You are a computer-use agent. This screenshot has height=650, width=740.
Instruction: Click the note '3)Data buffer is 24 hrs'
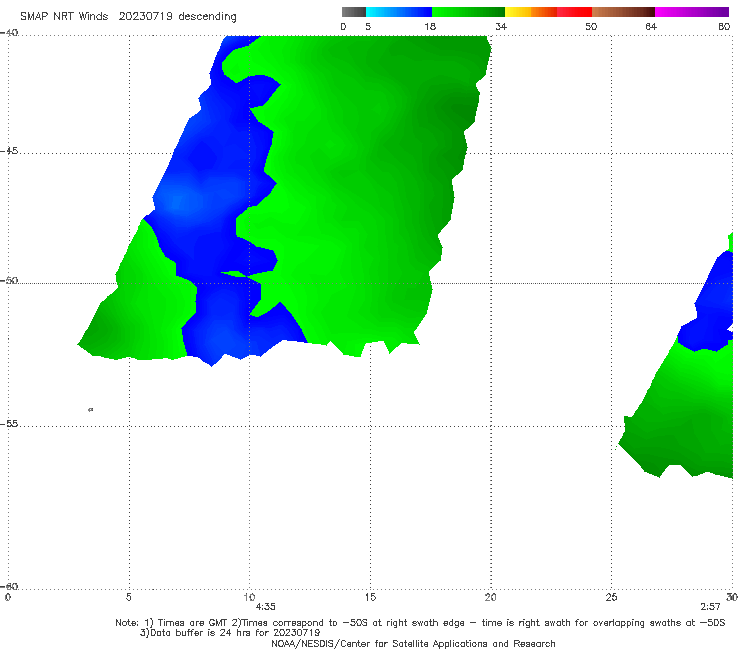tap(230, 633)
